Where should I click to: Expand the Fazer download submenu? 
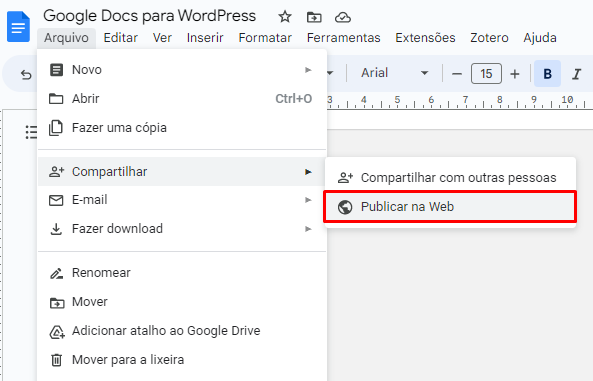(182, 229)
